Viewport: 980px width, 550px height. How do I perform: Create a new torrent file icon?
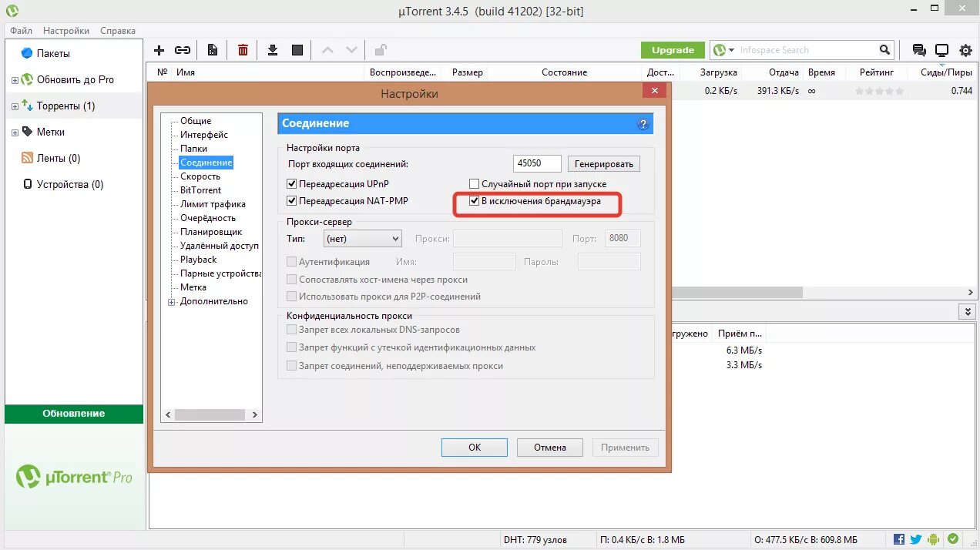(213, 50)
